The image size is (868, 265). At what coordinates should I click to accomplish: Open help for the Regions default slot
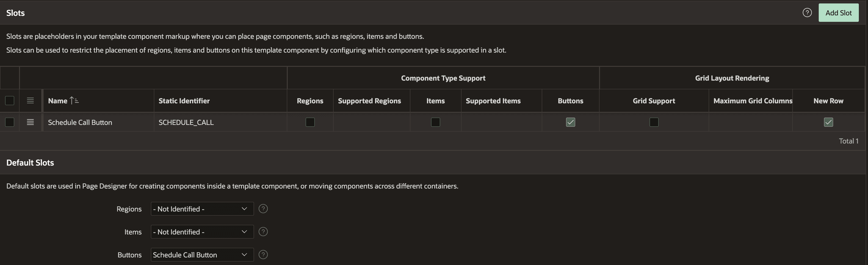[x=263, y=209]
